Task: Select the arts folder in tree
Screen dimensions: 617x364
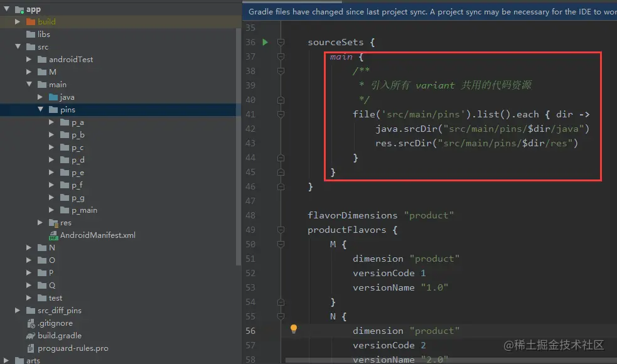Action: [33, 360]
